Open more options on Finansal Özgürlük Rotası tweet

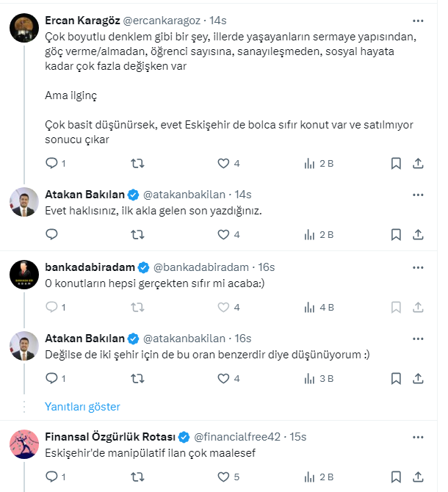point(417,436)
